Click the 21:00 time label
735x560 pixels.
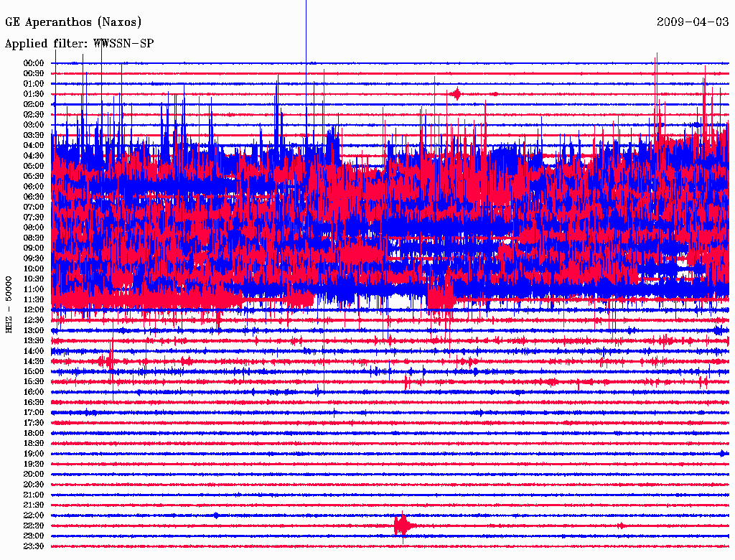click(x=34, y=495)
